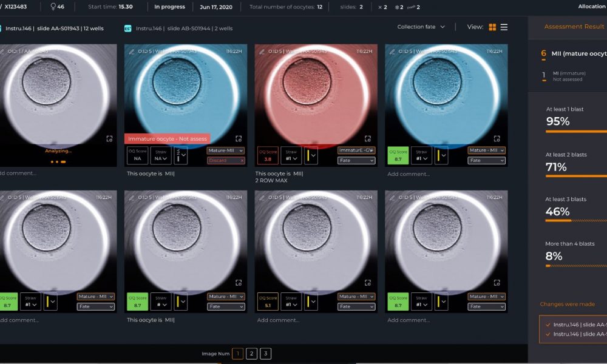
Task: Enlarge image on card with straw '#'
Action: [239, 283]
